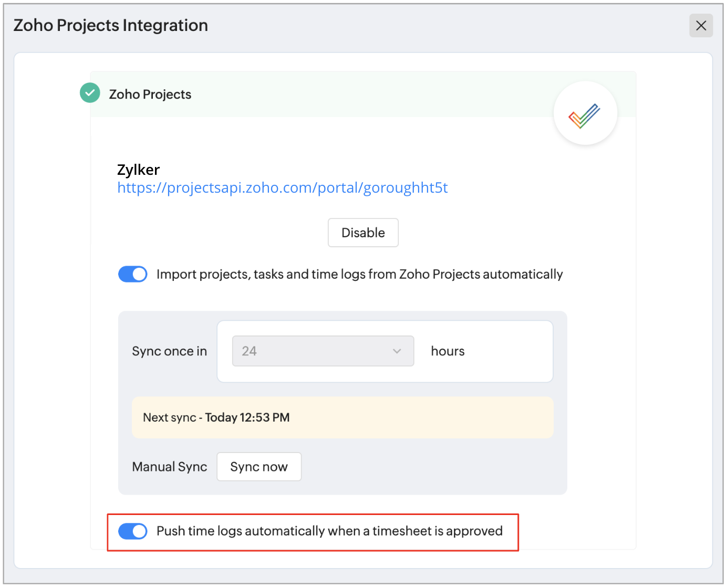Open the projectsapi.zoho.com portal link
This screenshot has height=588, width=727.
(282, 188)
